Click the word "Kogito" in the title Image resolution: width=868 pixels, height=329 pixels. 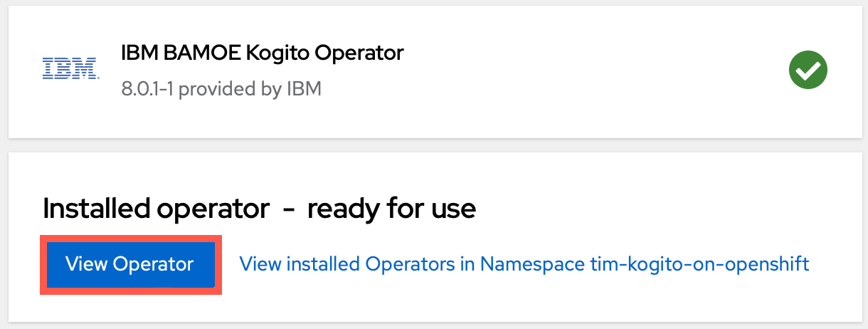[x=258, y=53]
